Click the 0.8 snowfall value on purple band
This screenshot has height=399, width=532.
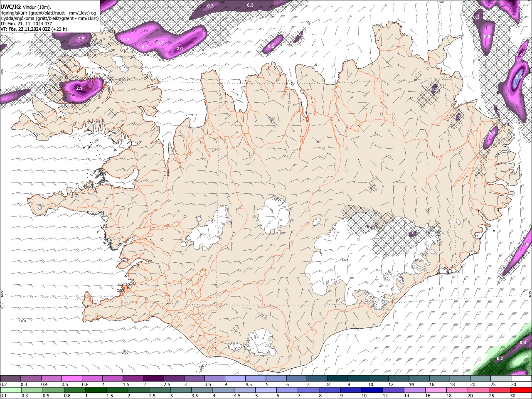127,39
